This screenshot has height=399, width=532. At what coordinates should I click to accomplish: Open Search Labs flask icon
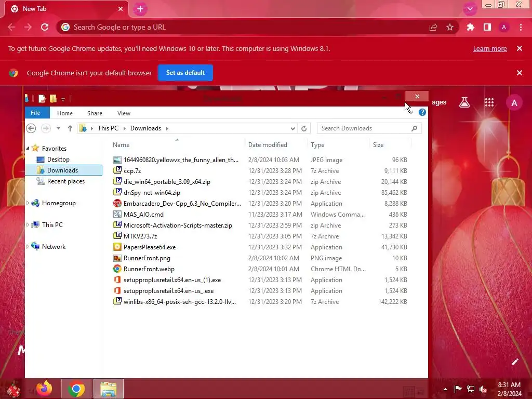tap(464, 102)
